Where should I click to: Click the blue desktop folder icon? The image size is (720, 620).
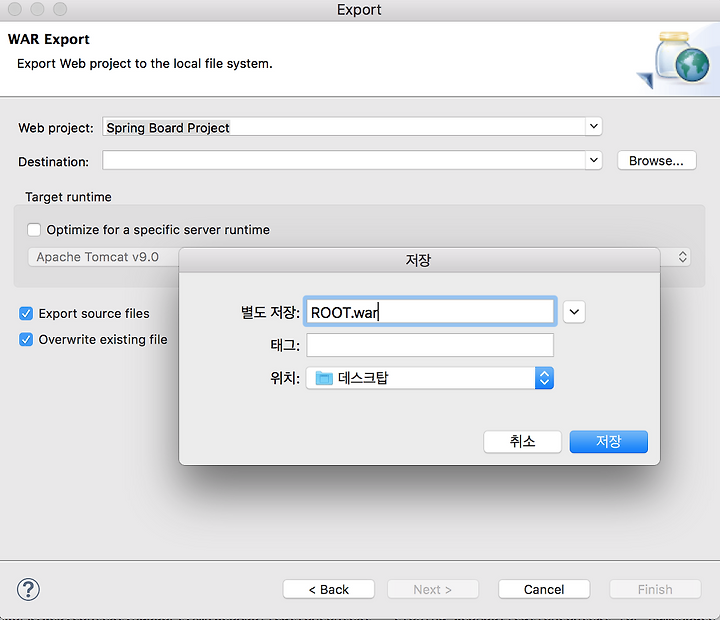pos(324,378)
